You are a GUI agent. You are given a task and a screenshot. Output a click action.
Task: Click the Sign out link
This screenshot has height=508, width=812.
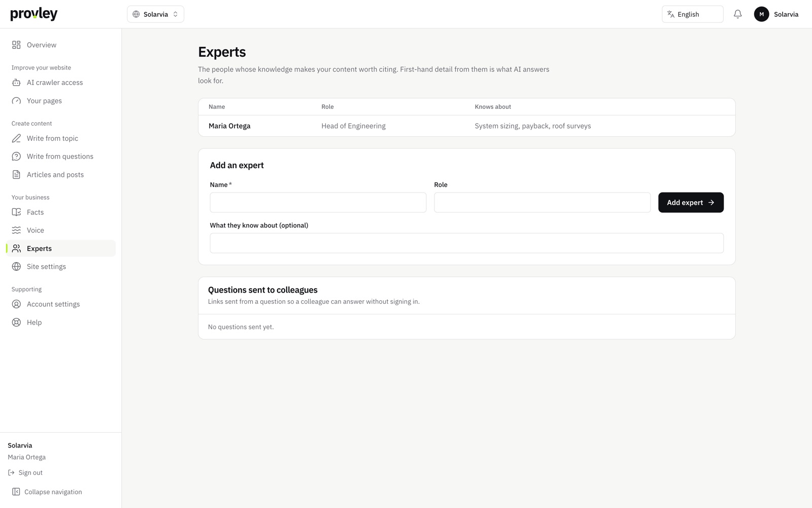[x=25, y=472]
